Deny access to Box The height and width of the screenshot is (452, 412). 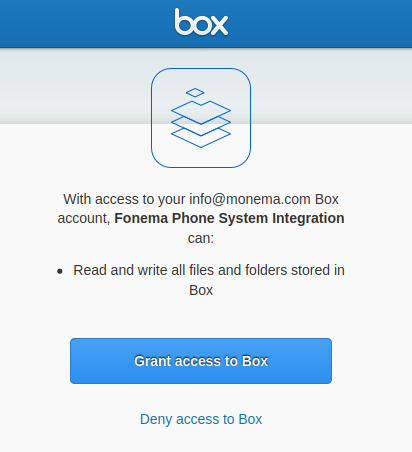click(201, 419)
